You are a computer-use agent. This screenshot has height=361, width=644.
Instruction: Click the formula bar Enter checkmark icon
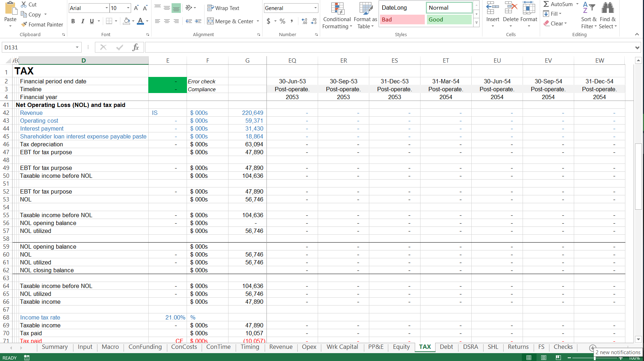click(x=120, y=47)
